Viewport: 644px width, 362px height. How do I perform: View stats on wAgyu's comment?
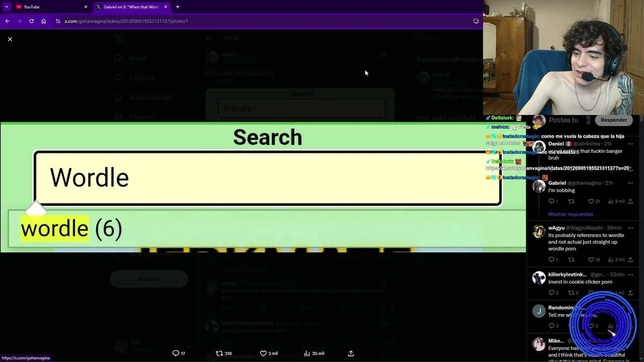(615, 259)
